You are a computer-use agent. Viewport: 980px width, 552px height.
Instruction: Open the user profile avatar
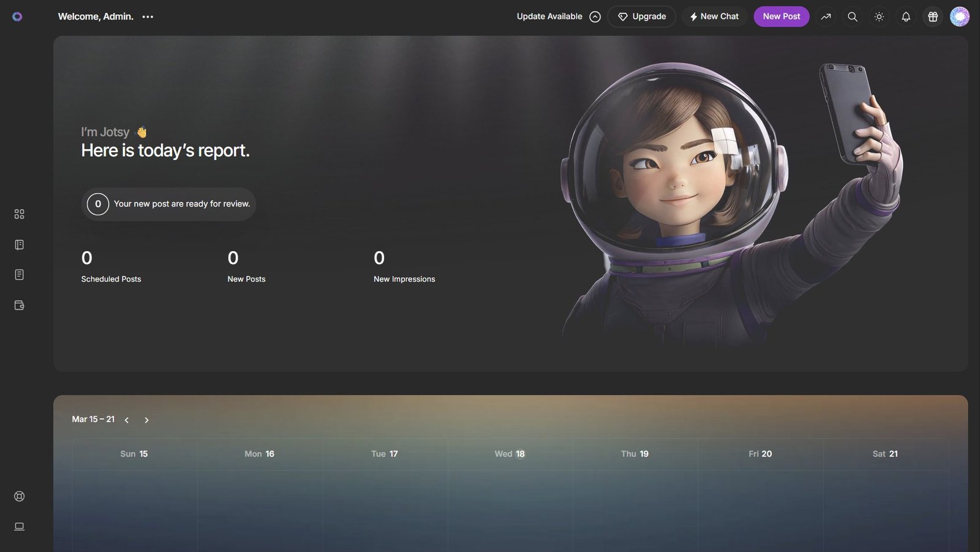960,17
